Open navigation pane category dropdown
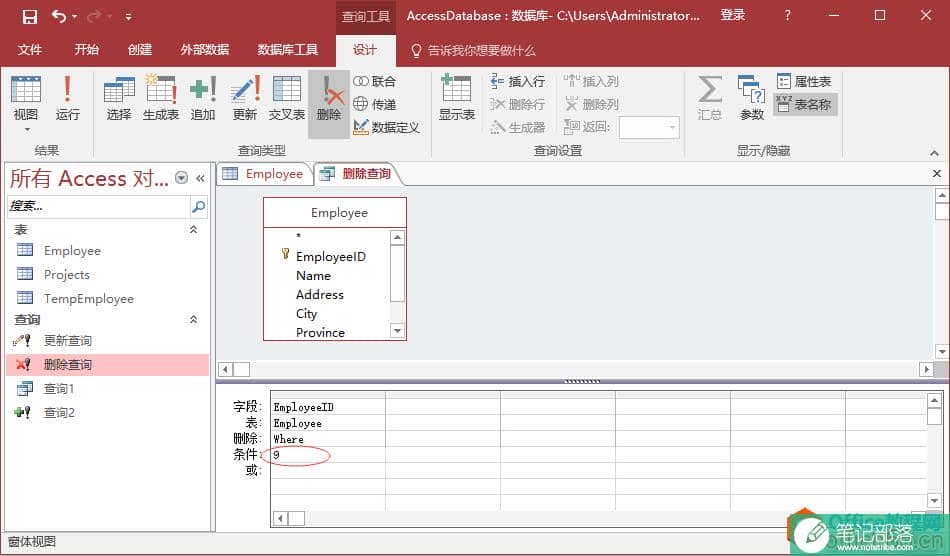The height and width of the screenshot is (556, 950). pos(181,177)
